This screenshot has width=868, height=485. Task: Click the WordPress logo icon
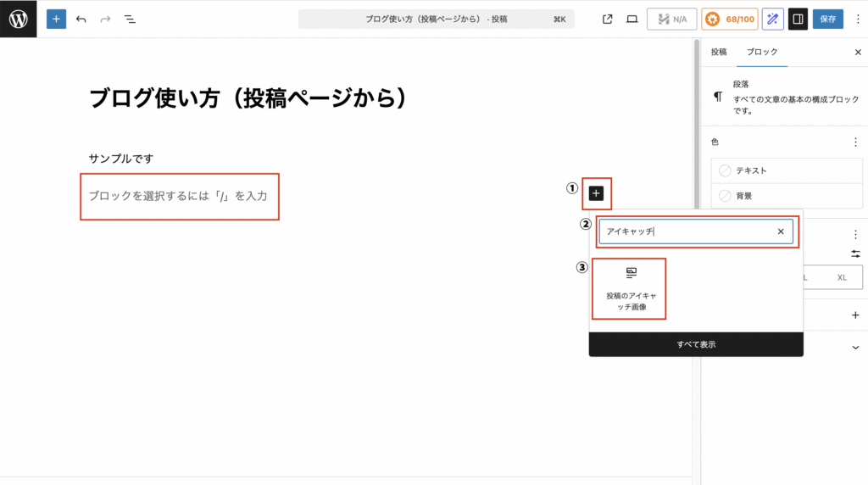pyautogui.click(x=19, y=19)
